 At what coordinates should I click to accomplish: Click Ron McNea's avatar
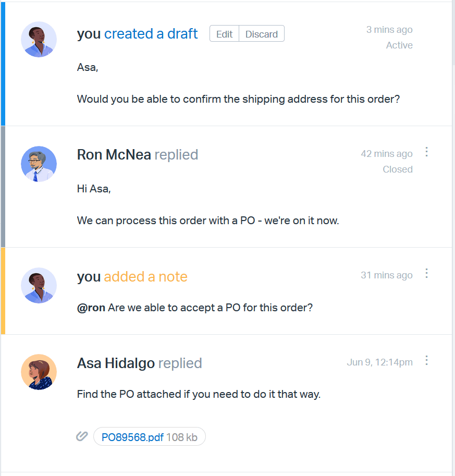(39, 164)
